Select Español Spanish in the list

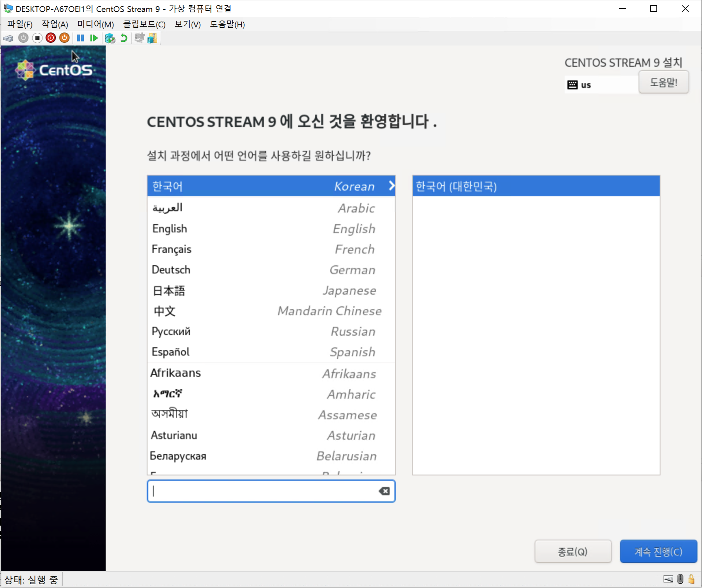(271, 352)
